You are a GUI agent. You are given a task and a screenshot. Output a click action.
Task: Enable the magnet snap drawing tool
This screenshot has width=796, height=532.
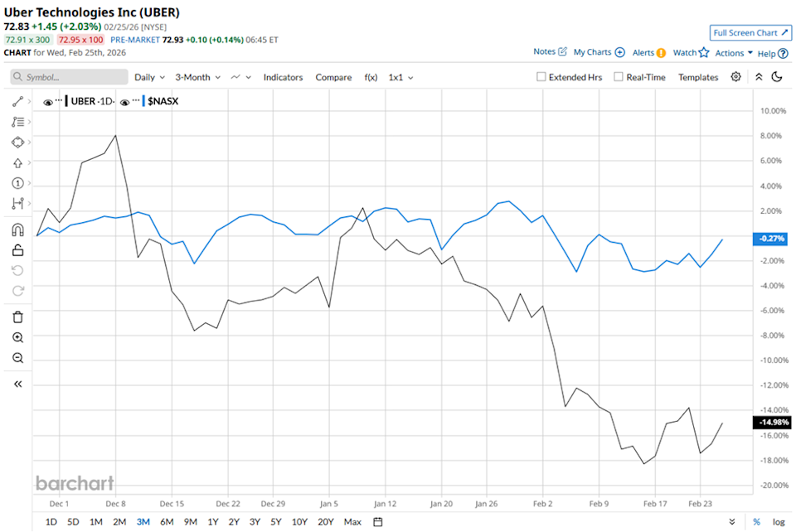[x=18, y=230]
